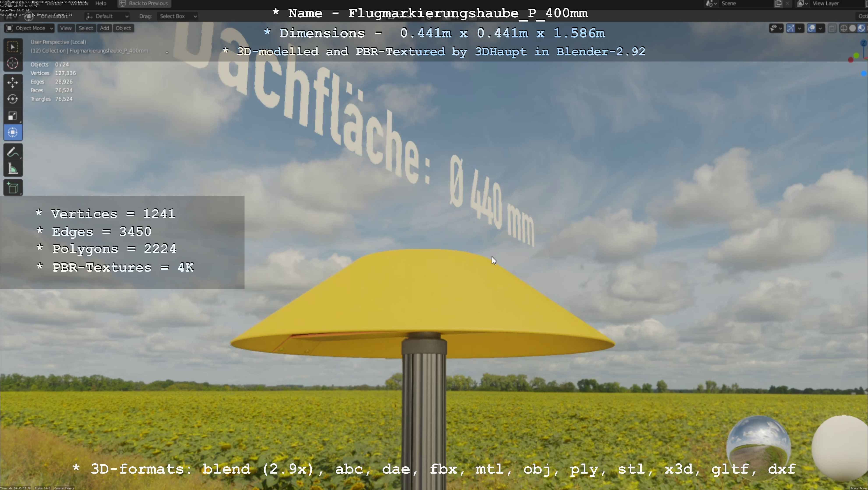Click the Vertices 127,336 statistic
This screenshot has width=868, height=490.
click(53, 73)
